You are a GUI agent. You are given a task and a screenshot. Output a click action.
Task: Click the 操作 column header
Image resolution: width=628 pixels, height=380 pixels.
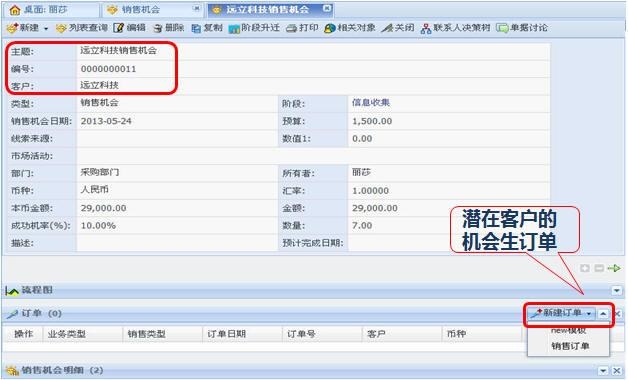[x=24, y=334]
